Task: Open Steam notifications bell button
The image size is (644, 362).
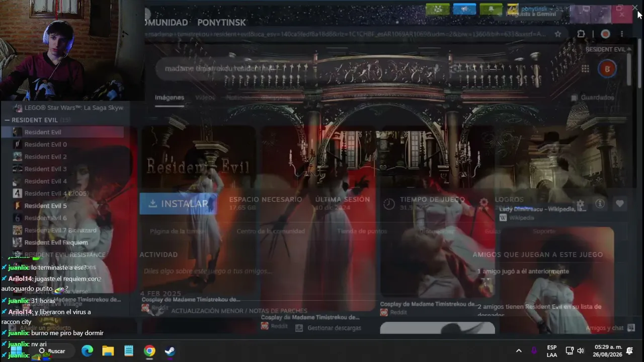Action: tap(491, 9)
